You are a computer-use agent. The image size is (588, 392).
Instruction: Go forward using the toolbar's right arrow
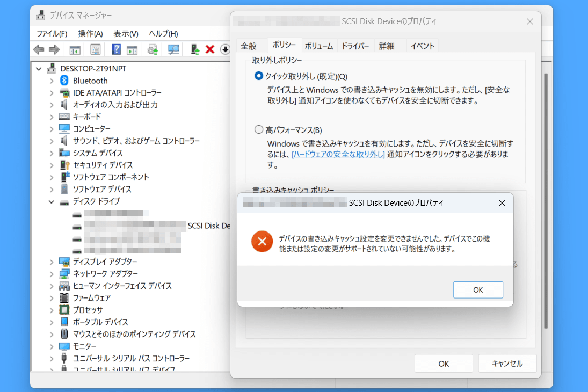54,49
